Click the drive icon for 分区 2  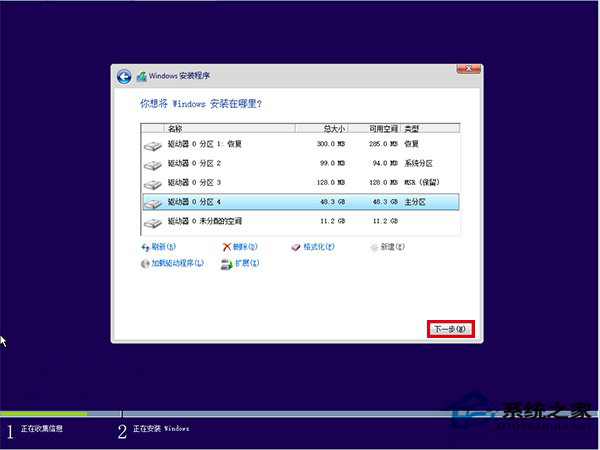point(153,165)
